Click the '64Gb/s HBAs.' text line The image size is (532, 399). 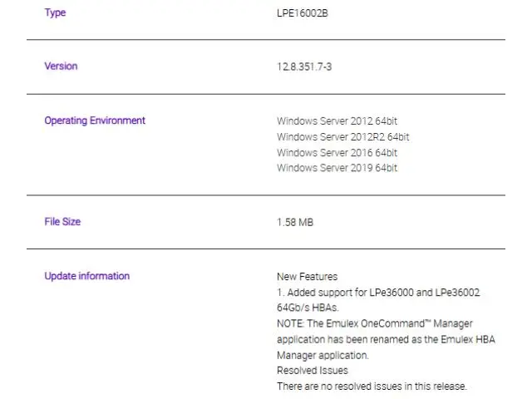pos(308,308)
